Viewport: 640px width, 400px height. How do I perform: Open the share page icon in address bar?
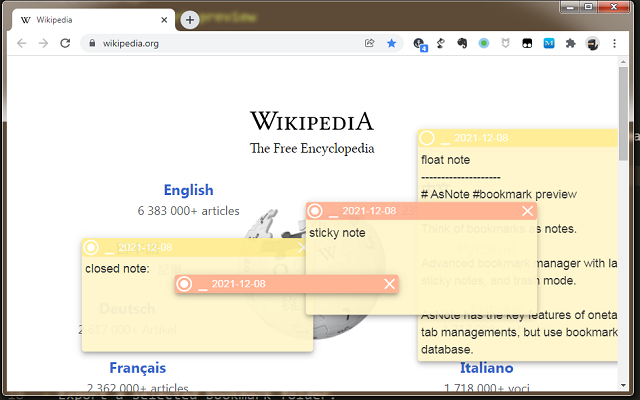click(x=369, y=43)
